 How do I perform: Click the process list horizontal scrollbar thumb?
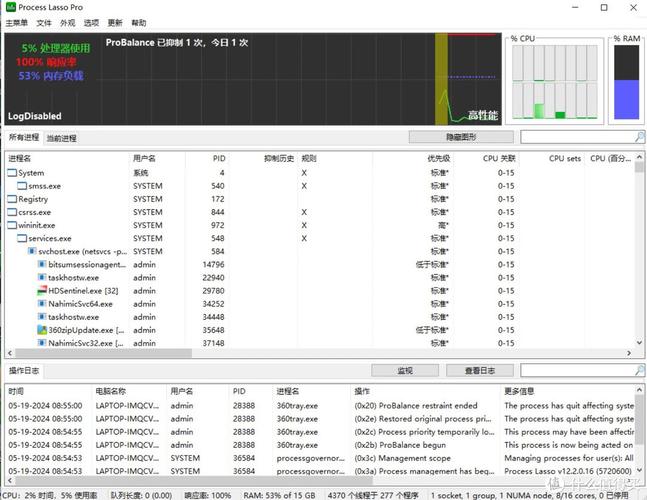[x=103, y=353]
